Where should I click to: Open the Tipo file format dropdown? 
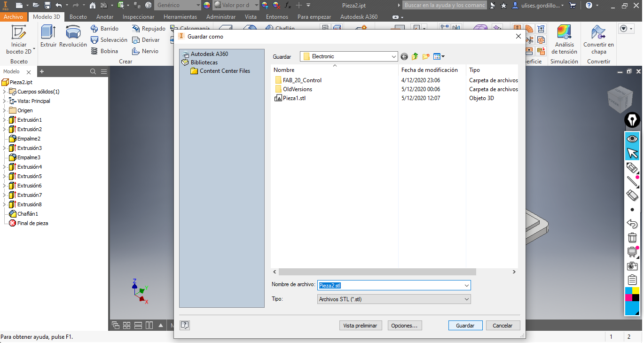click(394, 299)
